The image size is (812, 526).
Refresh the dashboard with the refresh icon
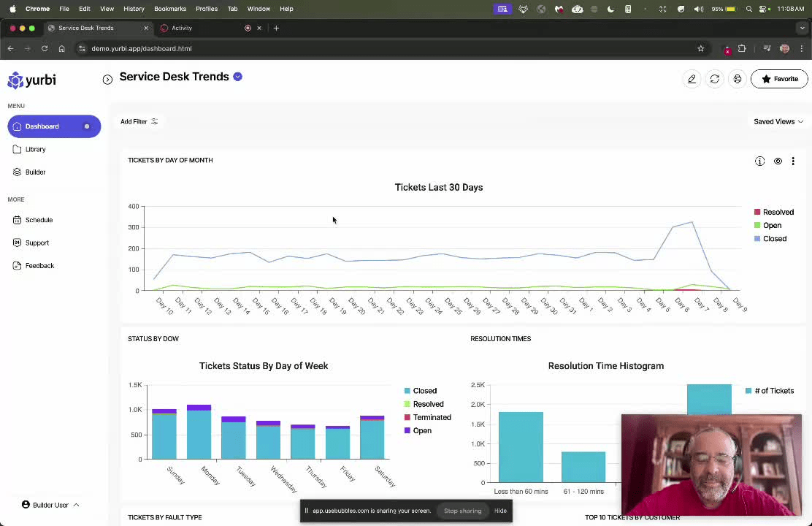pyautogui.click(x=715, y=79)
